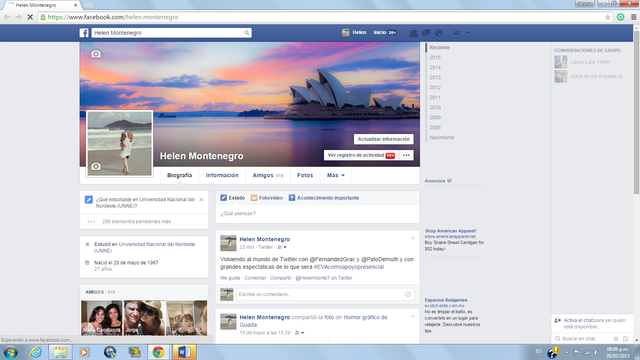Switch to the Información tab
Viewport: 640px width, 360px height.
[222, 175]
